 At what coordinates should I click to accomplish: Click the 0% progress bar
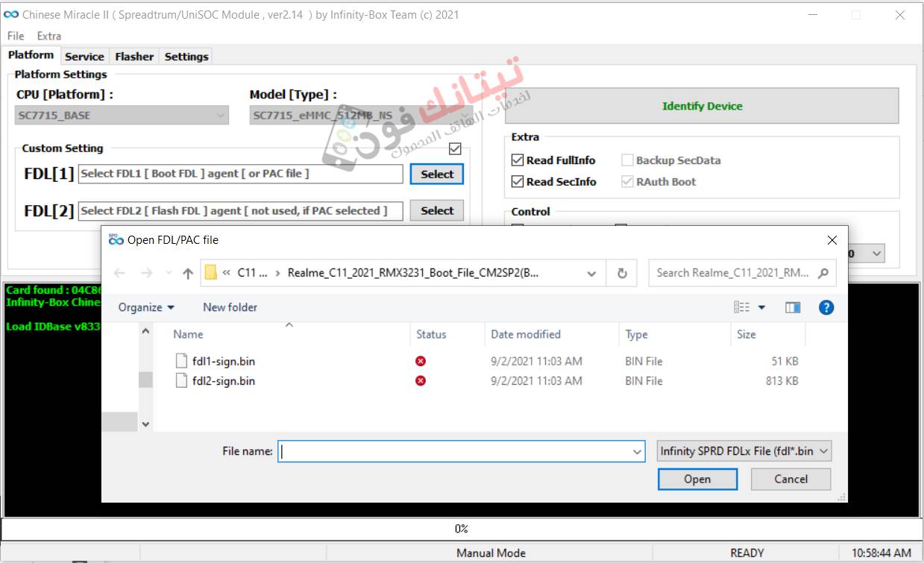[462, 529]
